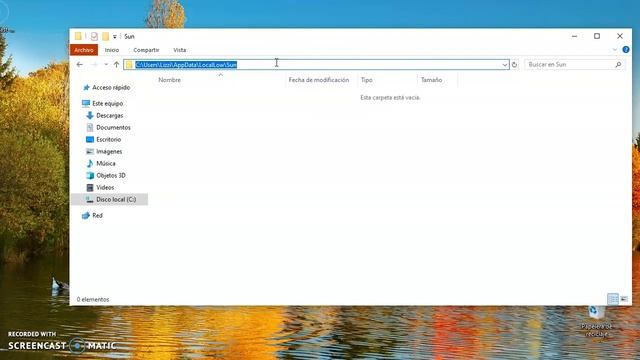The width and height of the screenshot is (640, 360).
Task: Click the Red network icon
Action: pos(86,216)
